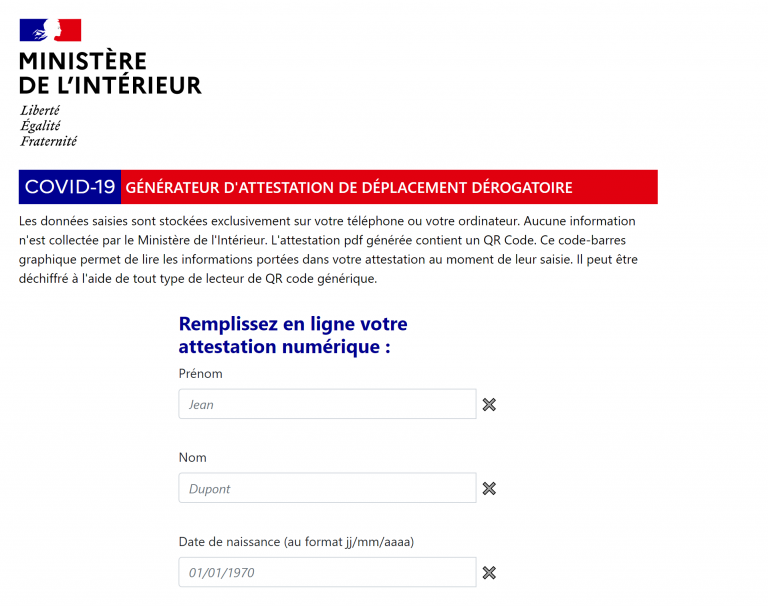Click into the date field showing 01/01/1970
768x606 pixels.
click(x=327, y=572)
